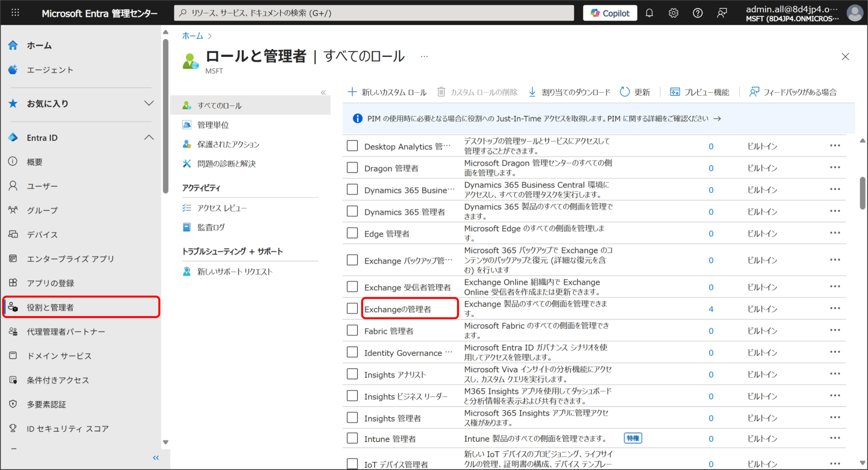Click the refresh 更新 icon
The width and height of the screenshot is (868, 470).
(625, 92)
